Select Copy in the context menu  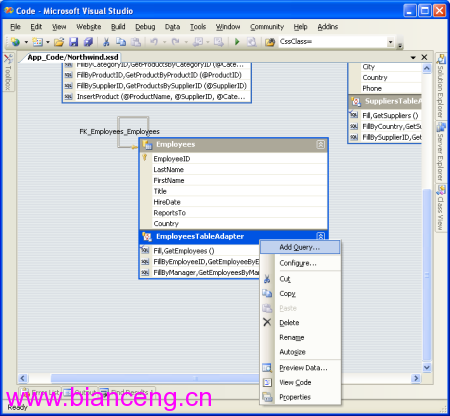pos(300,293)
